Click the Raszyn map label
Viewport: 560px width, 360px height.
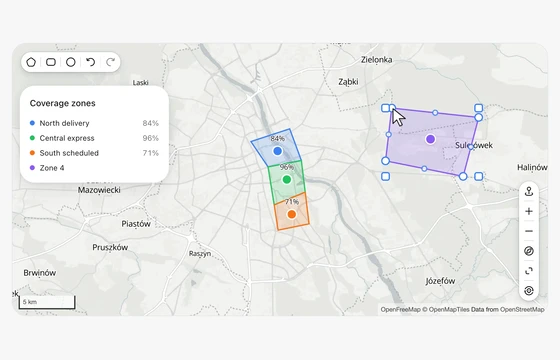pos(200,254)
